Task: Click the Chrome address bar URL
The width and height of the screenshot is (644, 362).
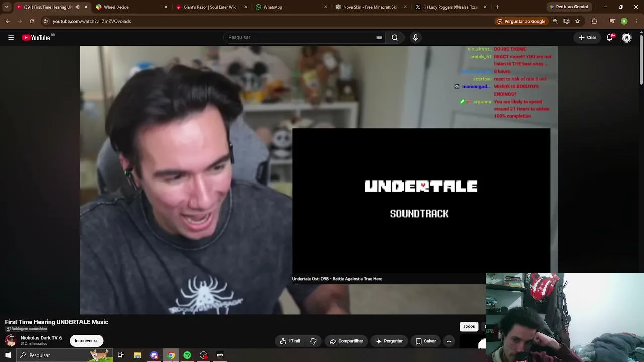Action: pyautogui.click(x=92, y=21)
